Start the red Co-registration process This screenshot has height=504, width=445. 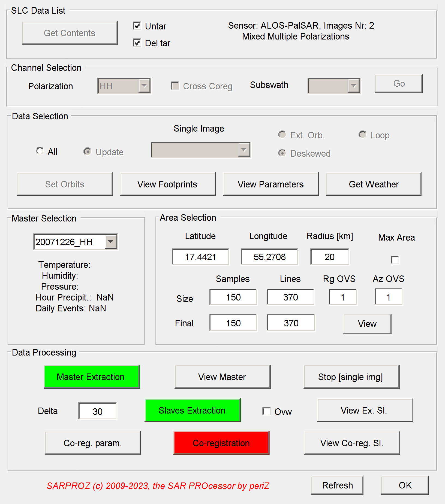click(x=221, y=443)
